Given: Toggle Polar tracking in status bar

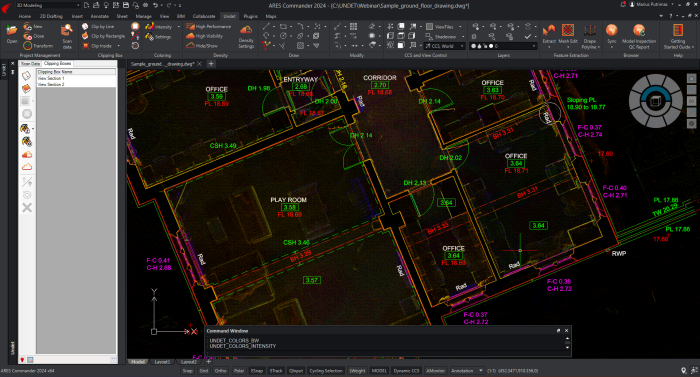Looking at the screenshot, I should pos(239,371).
